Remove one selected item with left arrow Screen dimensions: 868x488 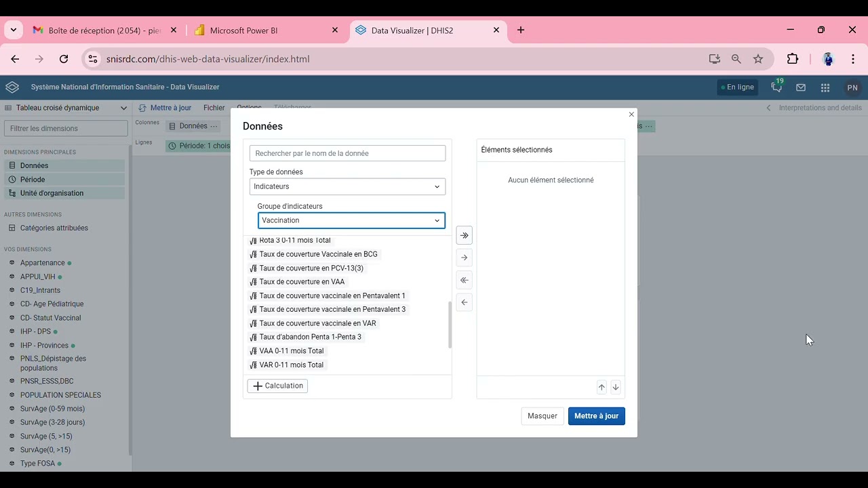pyautogui.click(x=464, y=302)
